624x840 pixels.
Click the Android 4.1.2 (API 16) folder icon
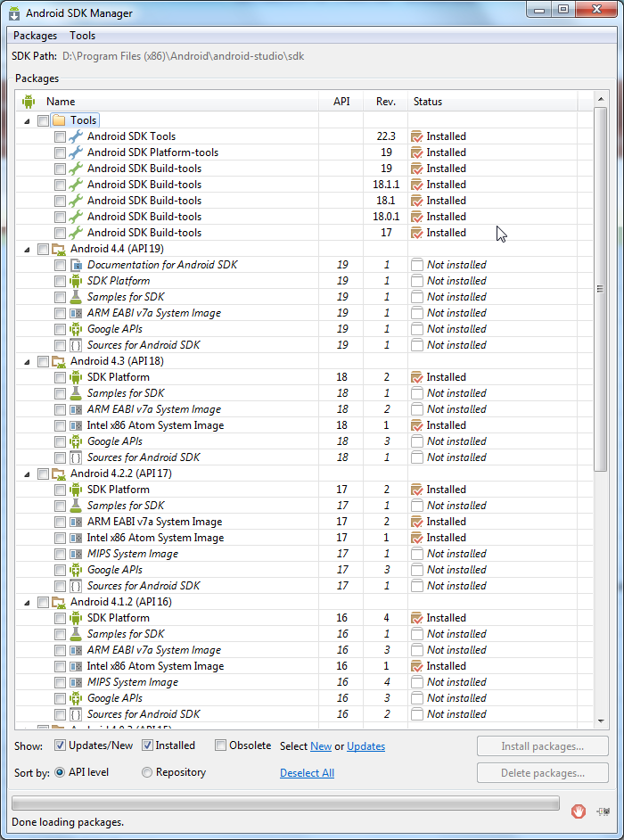(x=59, y=602)
